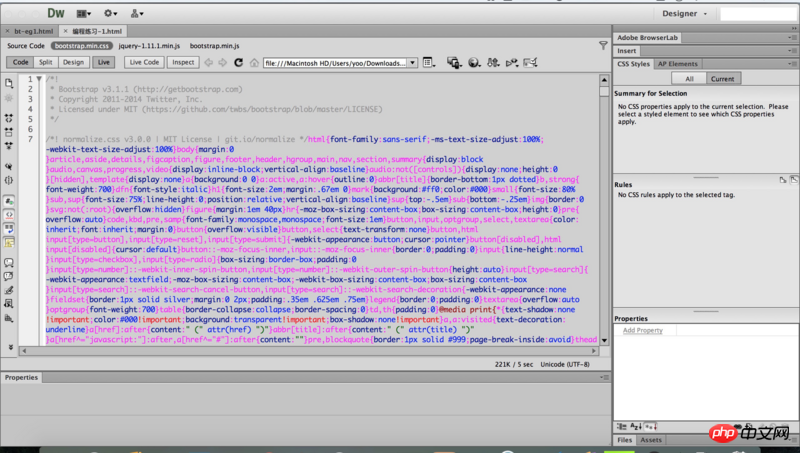Go forward using the right arrow icon
Image resolution: width=800 pixels, height=453 pixels.
(222, 63)
